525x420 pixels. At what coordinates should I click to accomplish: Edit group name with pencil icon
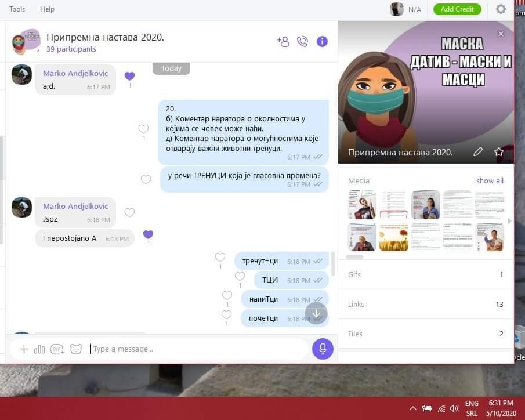coord(478,152)
